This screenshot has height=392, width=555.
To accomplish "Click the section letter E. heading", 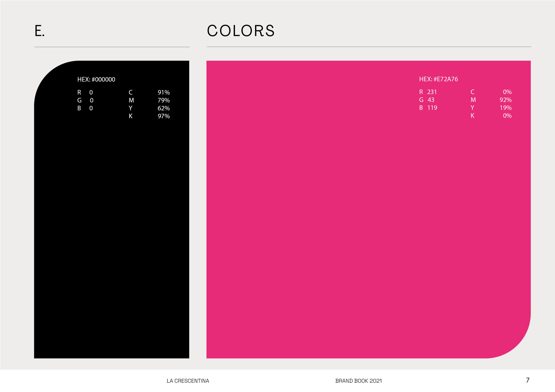I will (x=40, y=31).
